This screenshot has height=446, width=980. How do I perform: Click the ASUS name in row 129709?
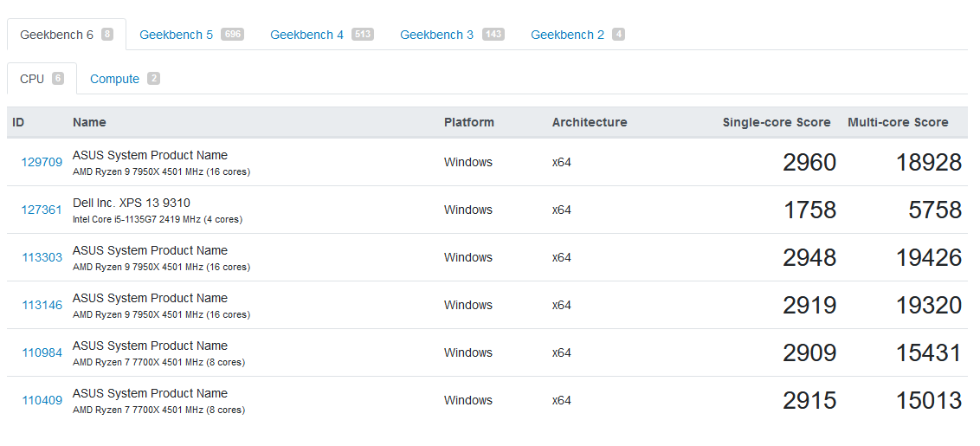coord(150,155)
